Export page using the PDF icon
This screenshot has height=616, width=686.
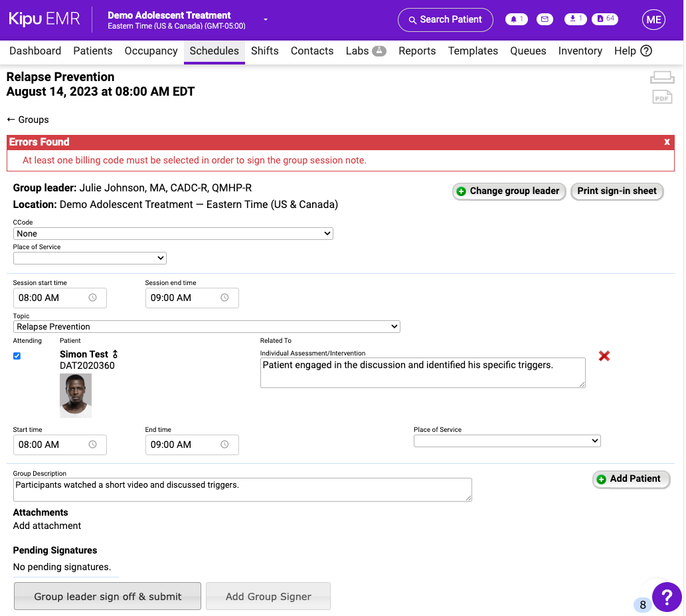(x=661, y=98)
